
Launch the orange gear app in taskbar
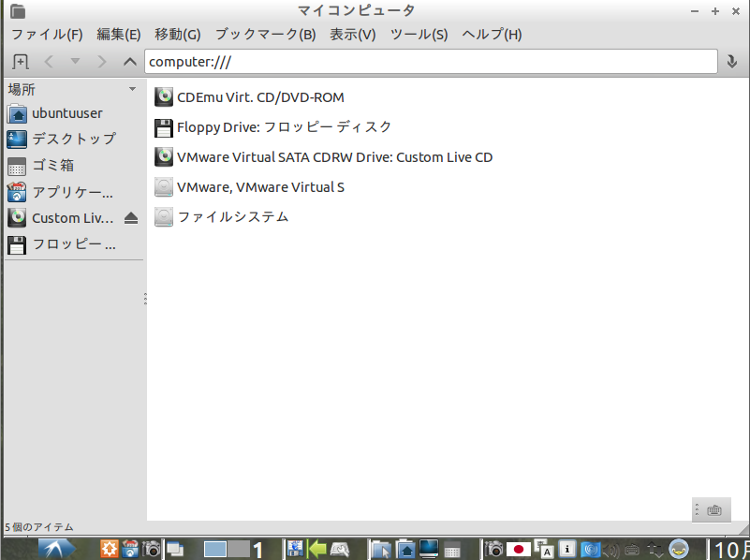pyautogui.click(x=109, y=549)
